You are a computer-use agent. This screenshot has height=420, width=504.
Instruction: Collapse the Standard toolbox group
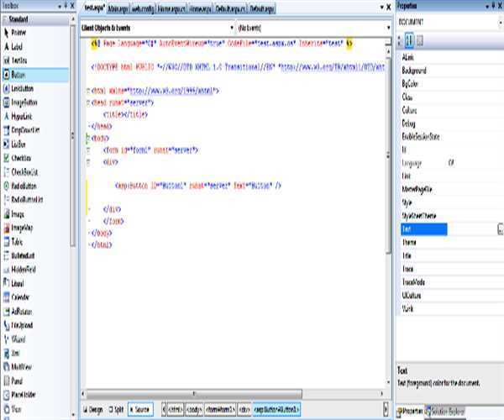coord(5,19)
